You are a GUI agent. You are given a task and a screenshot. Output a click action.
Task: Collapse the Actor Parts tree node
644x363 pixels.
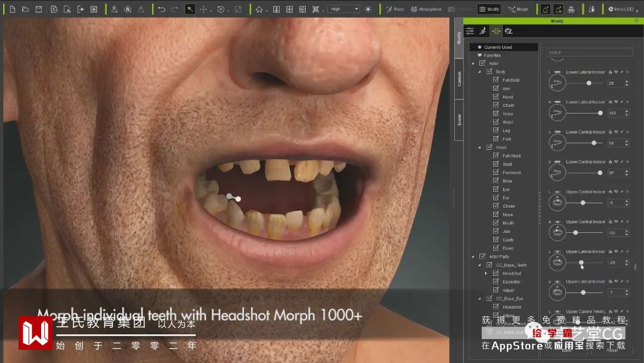point(473,257)
